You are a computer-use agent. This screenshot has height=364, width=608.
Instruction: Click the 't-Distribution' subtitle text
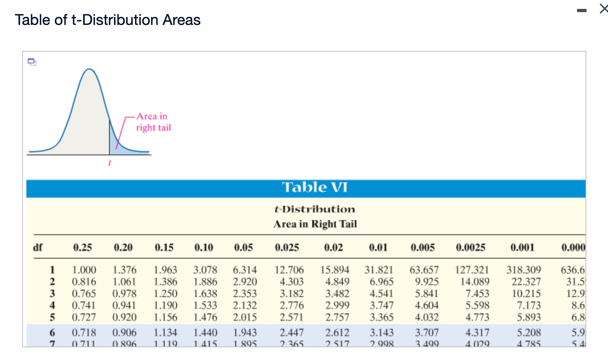tap(315, 209)
